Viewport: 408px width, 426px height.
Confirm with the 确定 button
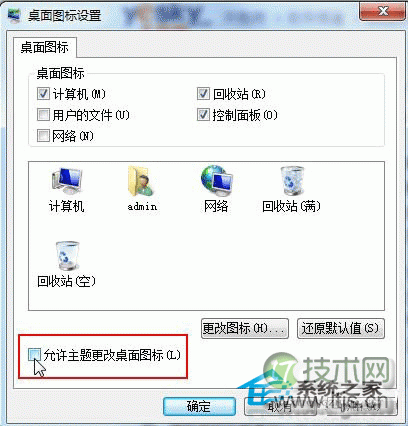pyautogui.click(x=199, y=406)
